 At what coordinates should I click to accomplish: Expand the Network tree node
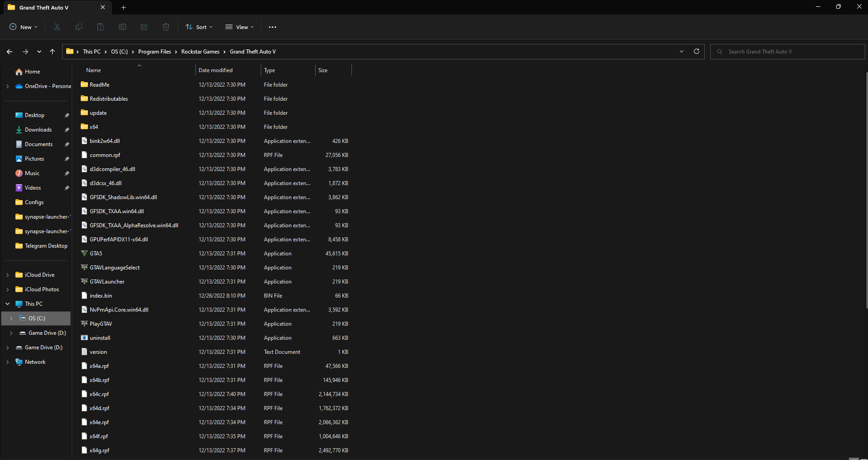7,362
